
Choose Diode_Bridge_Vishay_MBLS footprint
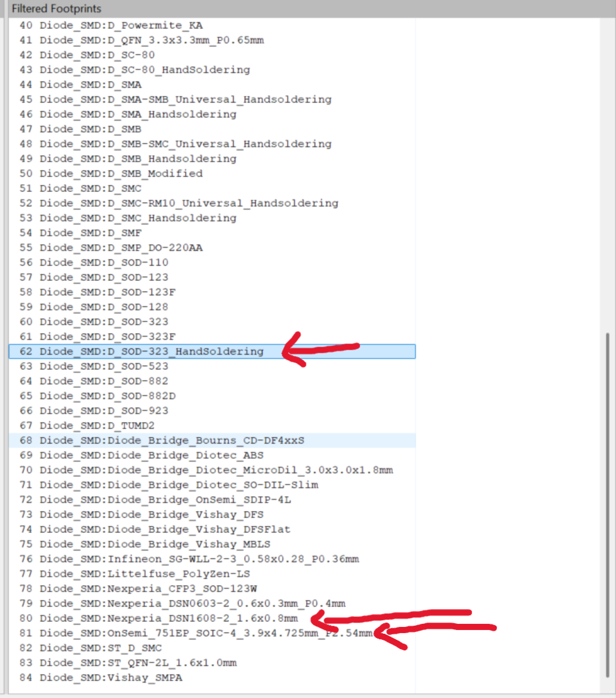[x=154, y=544]
